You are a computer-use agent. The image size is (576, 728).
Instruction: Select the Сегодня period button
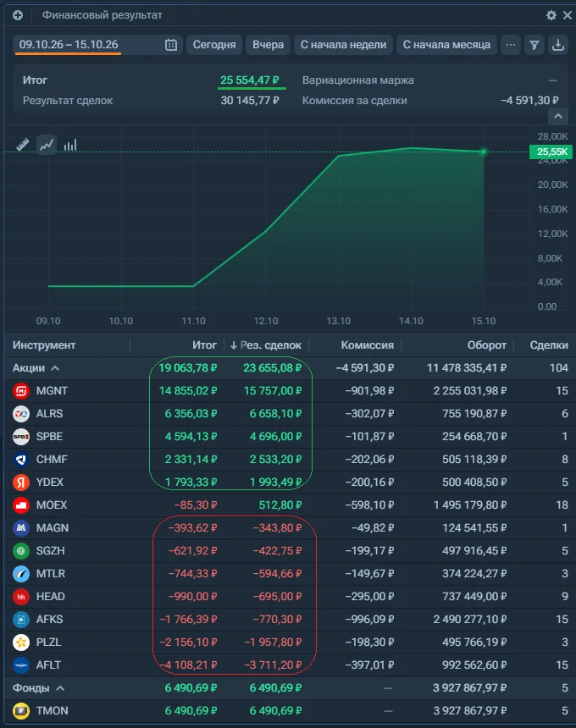pos(214,45)
